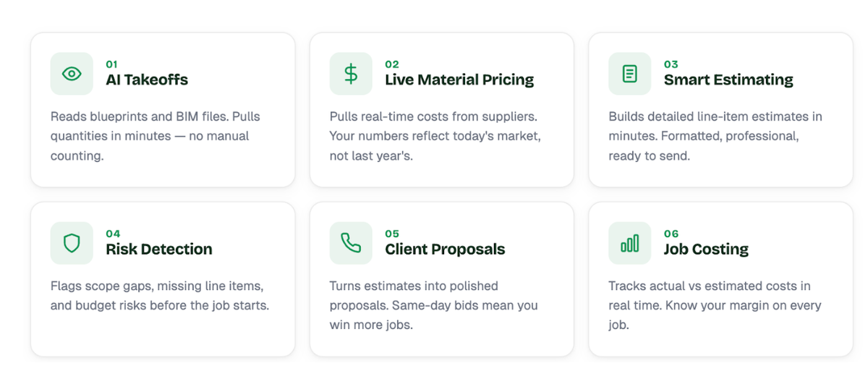Open the Risk Detection title
Screen dimensions: 868x366
tap(159, 249)
